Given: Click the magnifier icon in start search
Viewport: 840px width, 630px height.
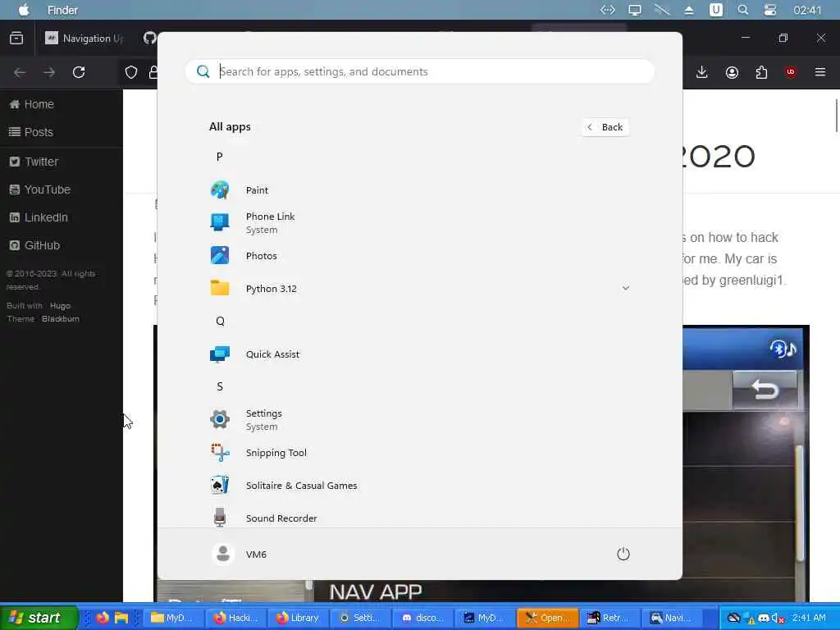Looking at the screenshot, I should point(203,71).
